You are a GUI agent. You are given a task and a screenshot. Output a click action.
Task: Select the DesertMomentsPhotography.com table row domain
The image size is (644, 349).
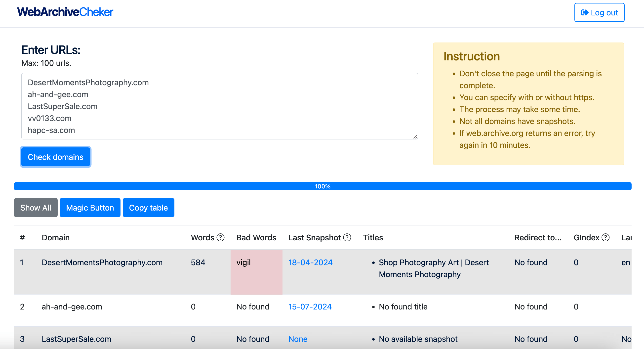point(102,262)
